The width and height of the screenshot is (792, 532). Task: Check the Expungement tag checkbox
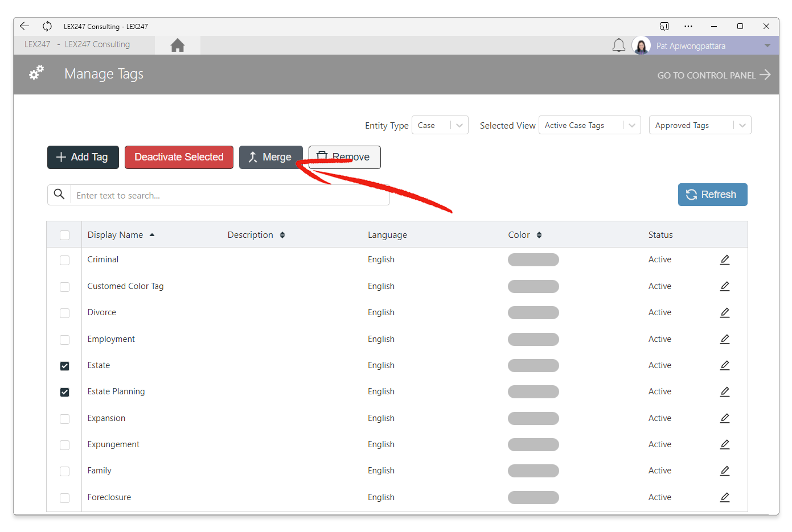coord(64,445)
